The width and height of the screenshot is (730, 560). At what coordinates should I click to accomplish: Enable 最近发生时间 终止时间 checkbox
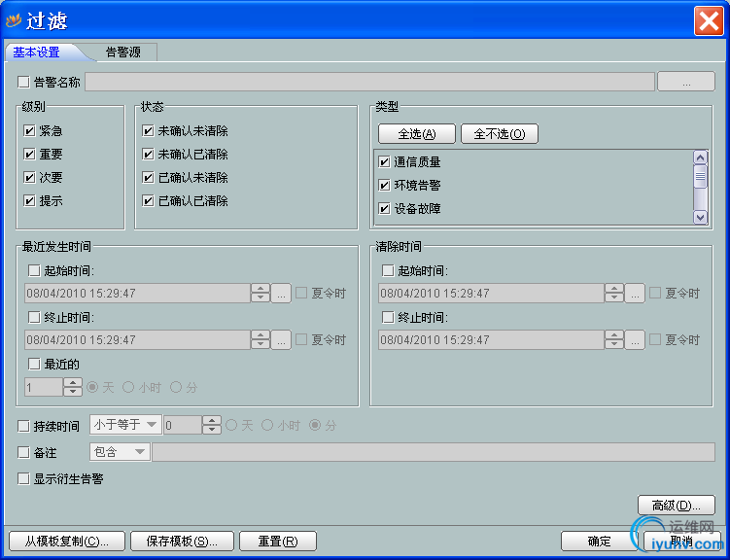[x=34, y=318]
